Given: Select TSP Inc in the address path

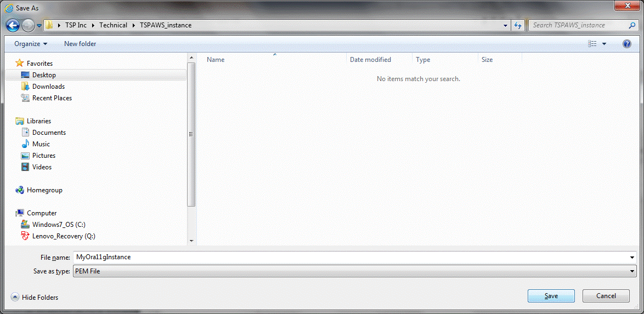Looking at the screenshot, I should [x=76, y=25].
